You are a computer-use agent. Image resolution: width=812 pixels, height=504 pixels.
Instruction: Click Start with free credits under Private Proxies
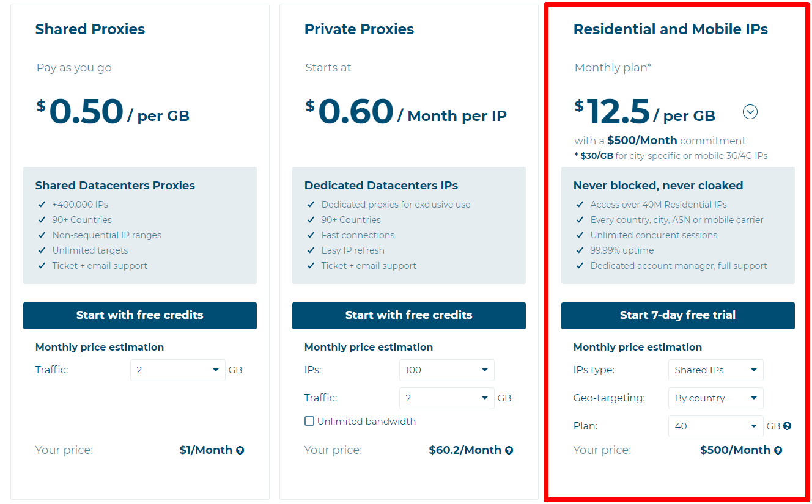(x=408, y=316)
